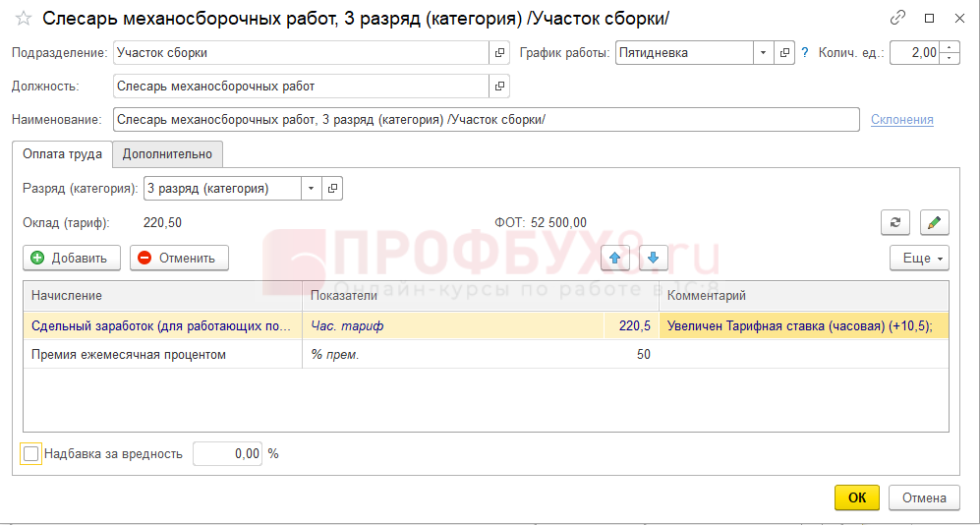The width and height of the screenshot is (980, 525).
Task: Focus Должность input field
Action: (301, 87)
